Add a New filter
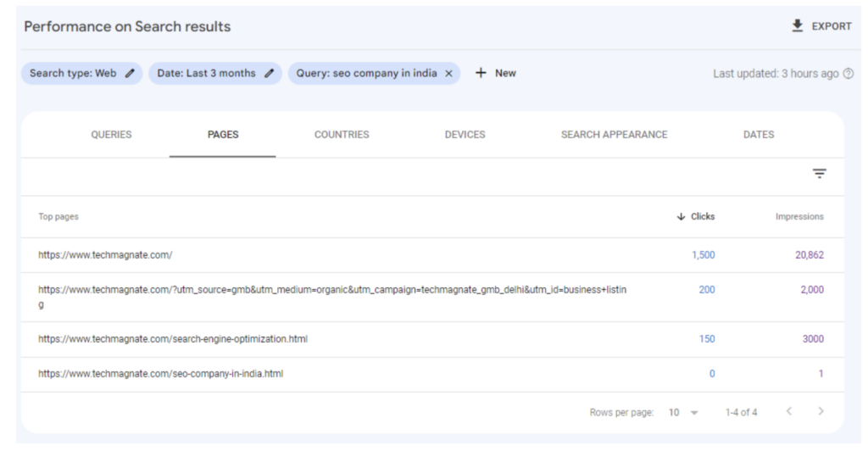Viewport: 868px width, 451px height. coord(496,73)
